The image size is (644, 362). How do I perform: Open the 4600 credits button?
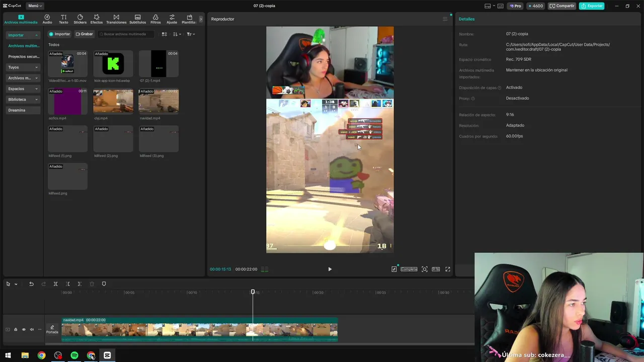click(535, 6)
